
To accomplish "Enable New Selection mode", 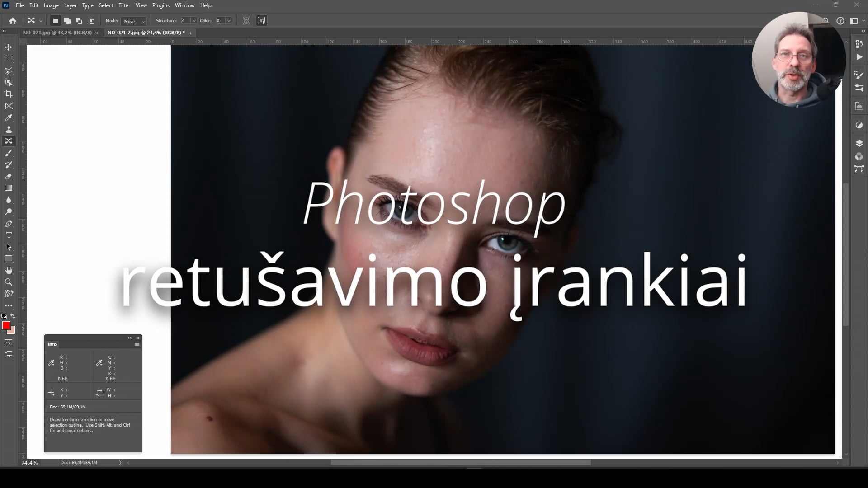I will click(x=56, y=21).
